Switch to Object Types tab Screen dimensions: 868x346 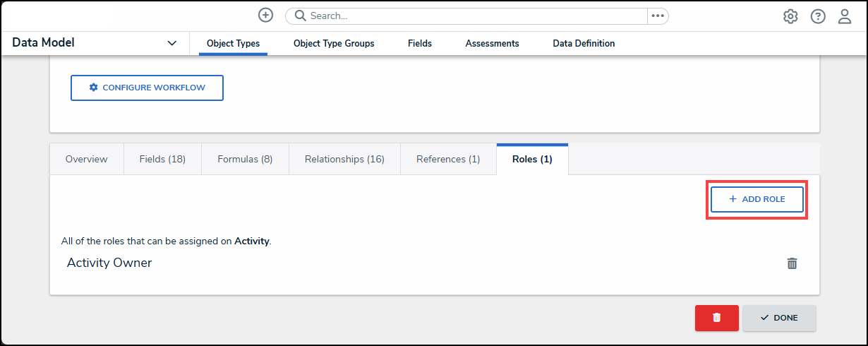click(233, 44)
